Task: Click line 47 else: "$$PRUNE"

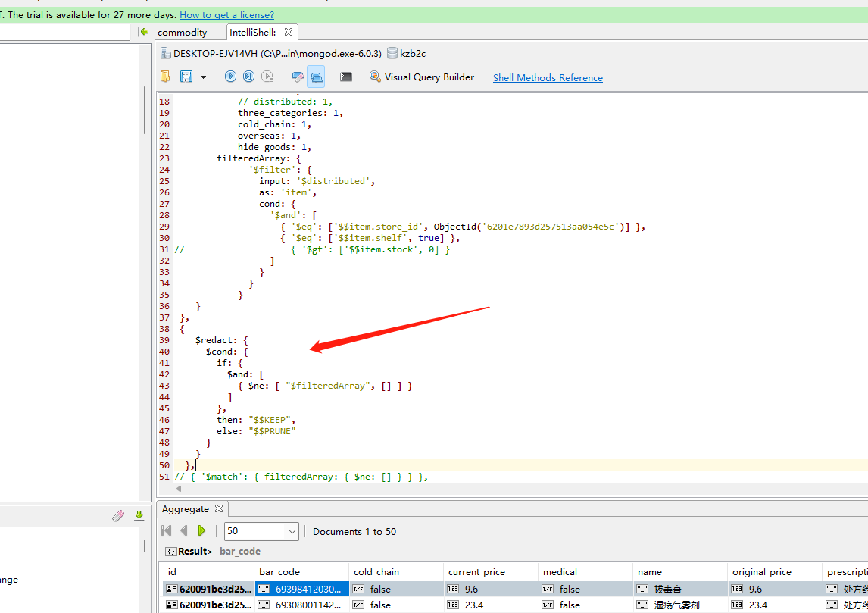Action: pos(256,431)
